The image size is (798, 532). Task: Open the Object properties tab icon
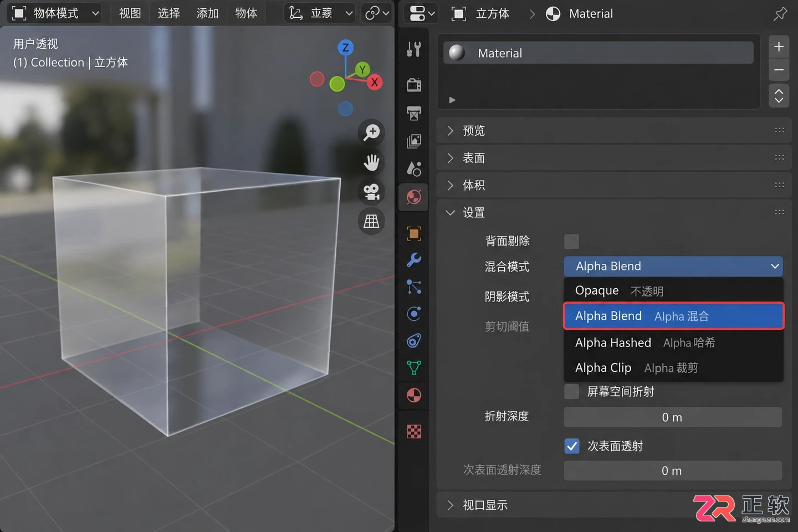(414, 233)
